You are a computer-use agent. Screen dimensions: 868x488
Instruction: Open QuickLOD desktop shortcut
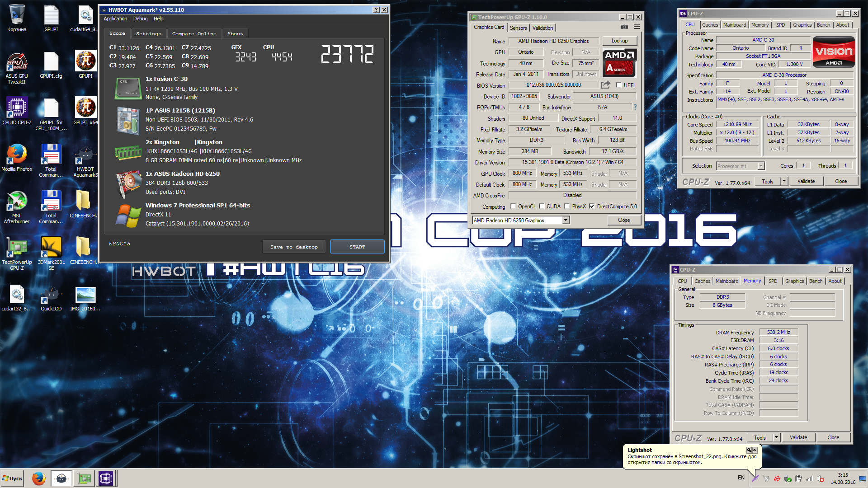pyautogui.click(x=51, y=299)
